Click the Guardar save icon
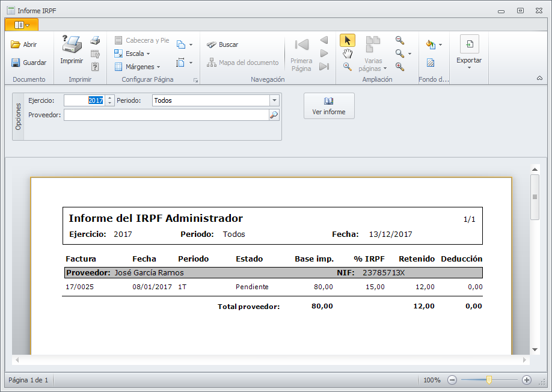This screenshot has width=552, height=392. (16, 63)
